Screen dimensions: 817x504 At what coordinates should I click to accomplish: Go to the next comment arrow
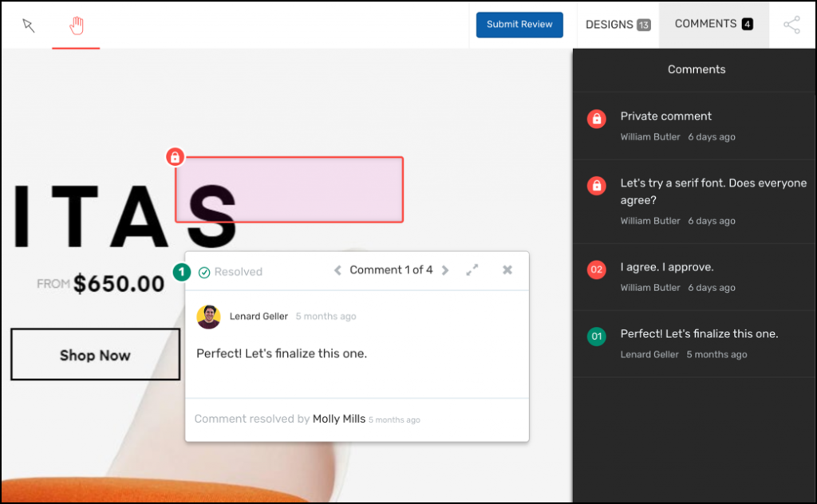pos(445,271)
